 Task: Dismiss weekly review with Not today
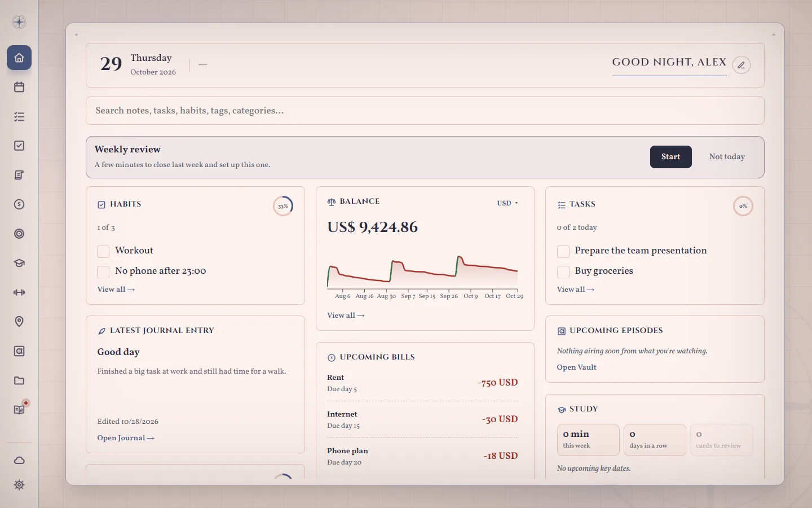727,157
